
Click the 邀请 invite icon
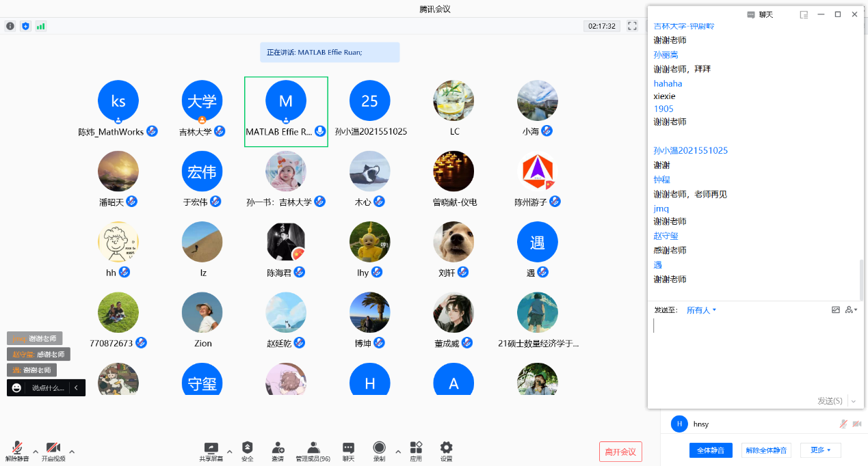tap(278, 450)
